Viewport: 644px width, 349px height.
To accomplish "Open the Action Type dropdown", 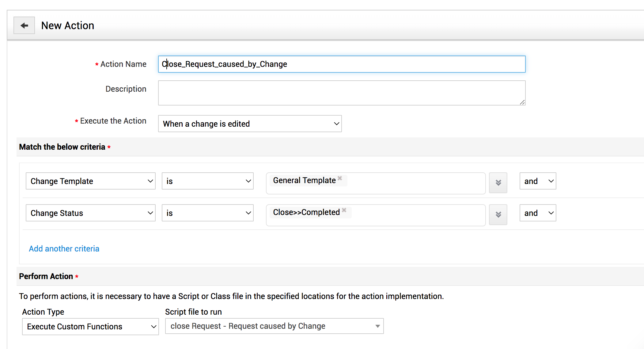I will click(90, 327).
